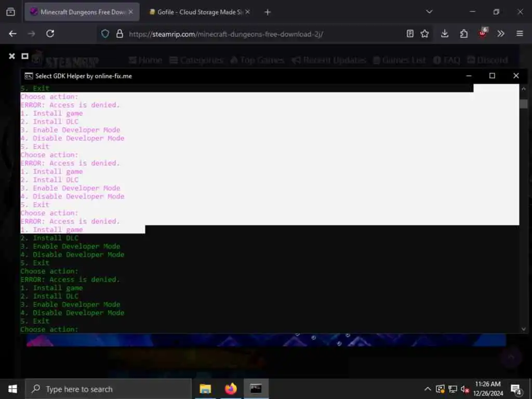This screenshot has height=399, width=532.
Task: Click the page scroll-to-top round button
Action: click(511, 357)
